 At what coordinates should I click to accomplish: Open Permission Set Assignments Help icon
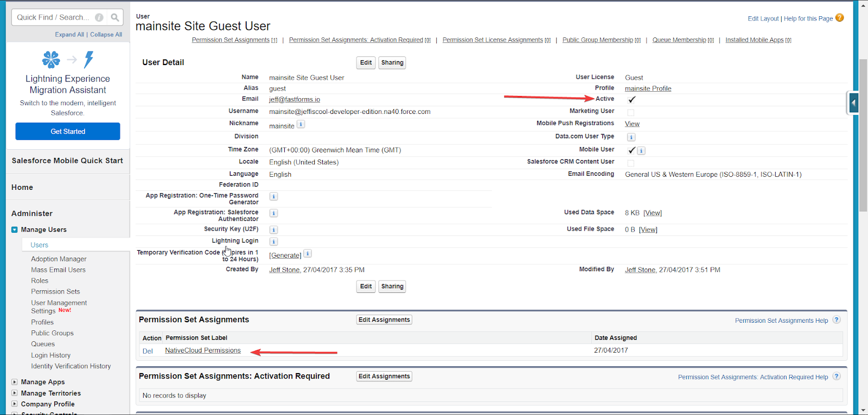837,320
